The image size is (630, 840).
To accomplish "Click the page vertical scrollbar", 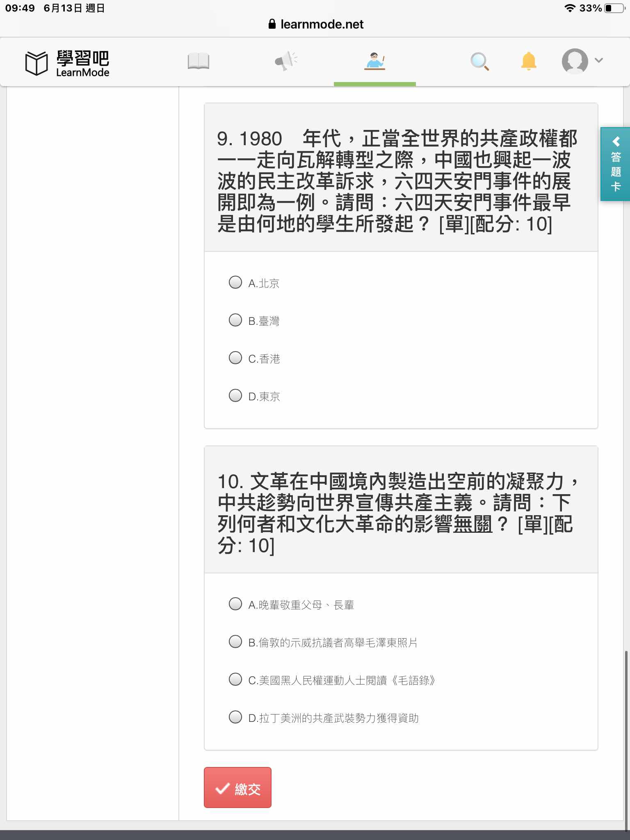I will [626, 738].
